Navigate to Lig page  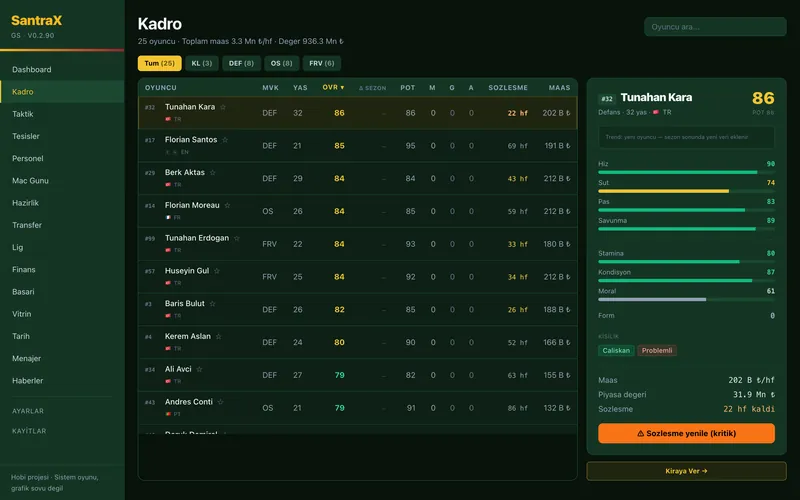pyautogui.click(x=62, y=247)
